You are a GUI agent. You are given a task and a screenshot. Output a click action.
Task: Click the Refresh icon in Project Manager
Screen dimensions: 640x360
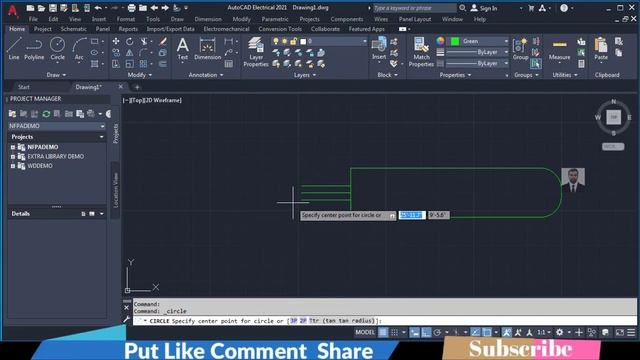(46, 114)
